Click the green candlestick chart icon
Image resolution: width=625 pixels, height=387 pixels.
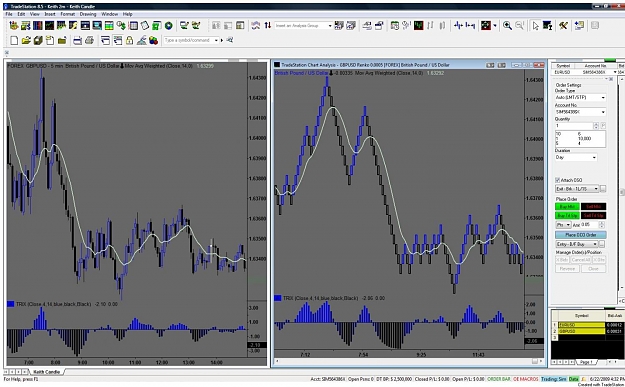[419, 26]
